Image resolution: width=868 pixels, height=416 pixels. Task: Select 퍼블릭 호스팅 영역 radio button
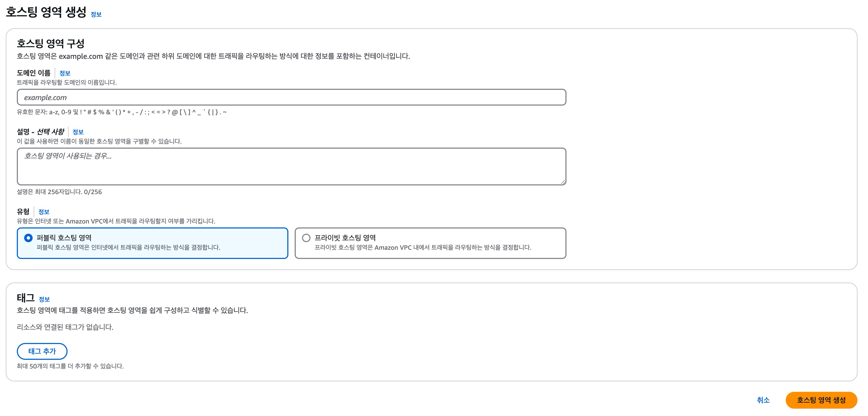(28, 238)
